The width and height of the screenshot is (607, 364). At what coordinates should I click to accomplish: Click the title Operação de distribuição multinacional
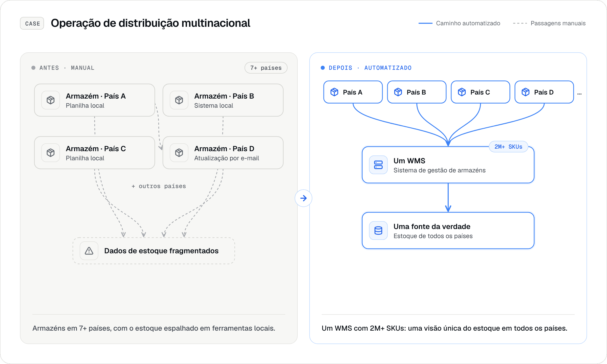[150, 23]
